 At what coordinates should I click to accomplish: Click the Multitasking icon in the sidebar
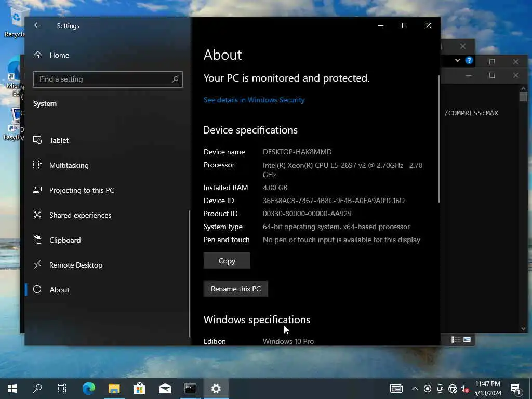(x=37, y=165)
